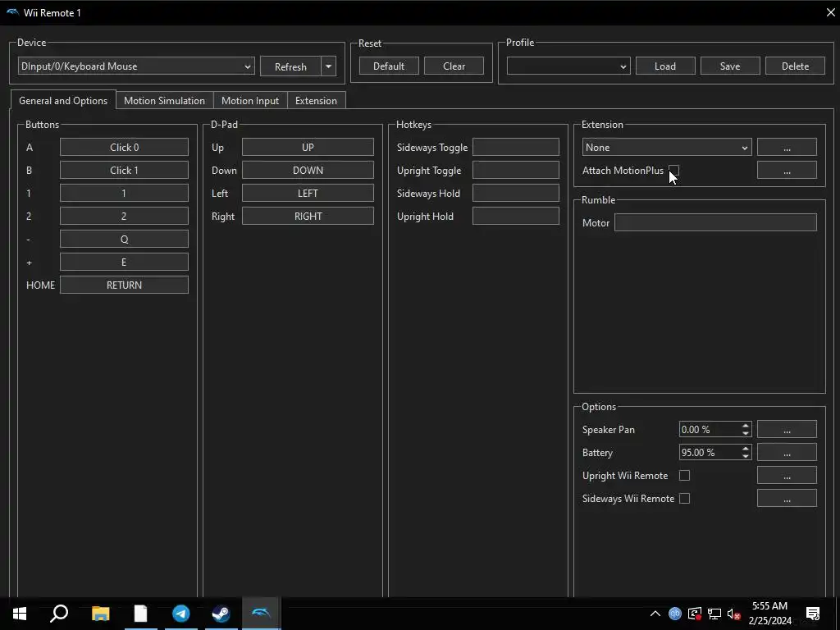Select the General and Options tab
Screen dimensions: 840x630
(63, 101)
